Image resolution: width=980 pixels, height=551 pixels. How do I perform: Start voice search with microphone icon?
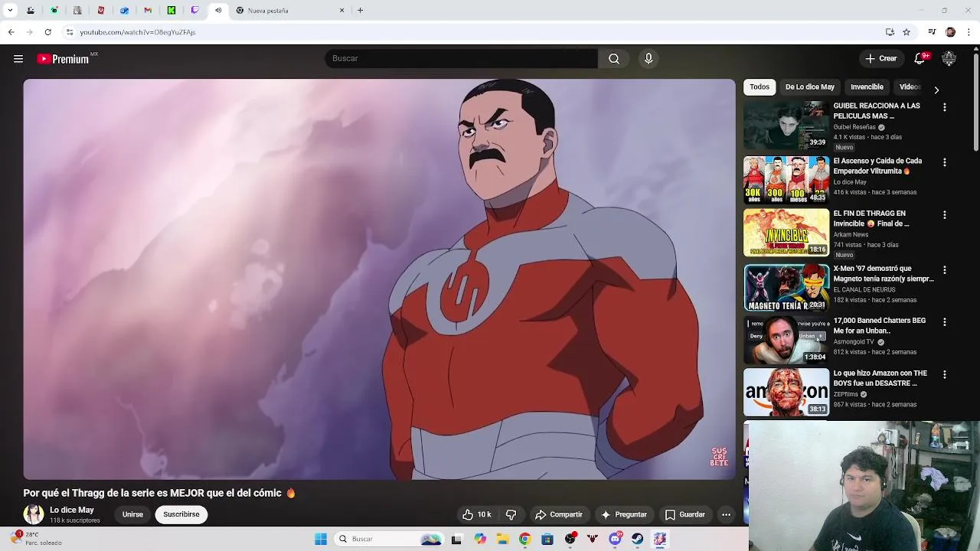pos(648,59)
